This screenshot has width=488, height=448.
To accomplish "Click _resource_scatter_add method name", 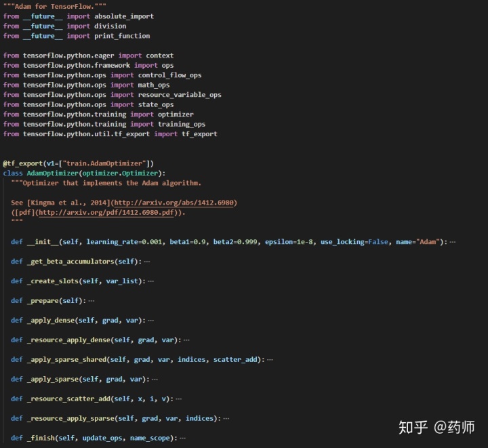I will click(68, 399).
